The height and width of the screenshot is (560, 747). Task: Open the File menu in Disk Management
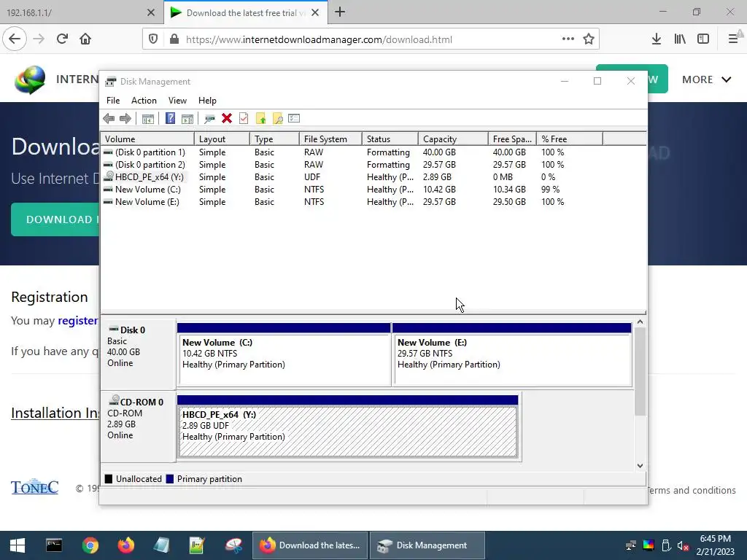(113, 101)
